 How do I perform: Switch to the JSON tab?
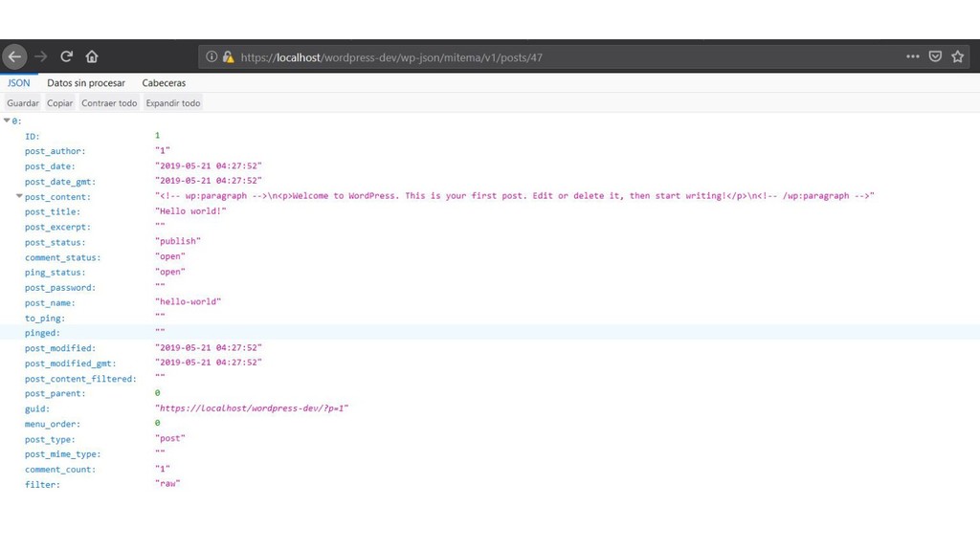click(19, 82)
